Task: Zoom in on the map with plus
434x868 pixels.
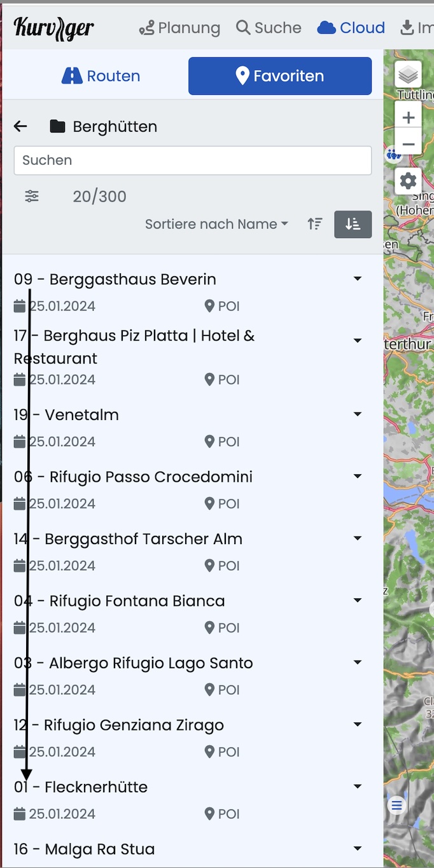Action: [408, 117]
